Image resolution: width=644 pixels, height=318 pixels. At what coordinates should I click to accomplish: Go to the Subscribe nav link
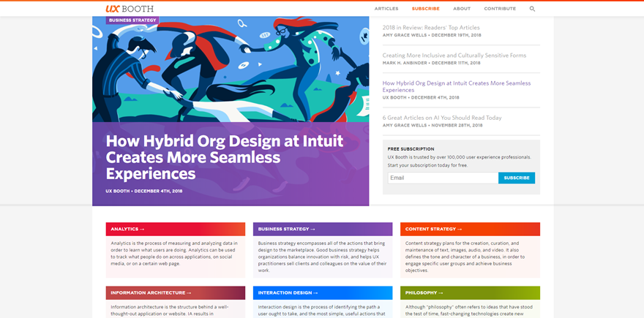pos(425,9)
